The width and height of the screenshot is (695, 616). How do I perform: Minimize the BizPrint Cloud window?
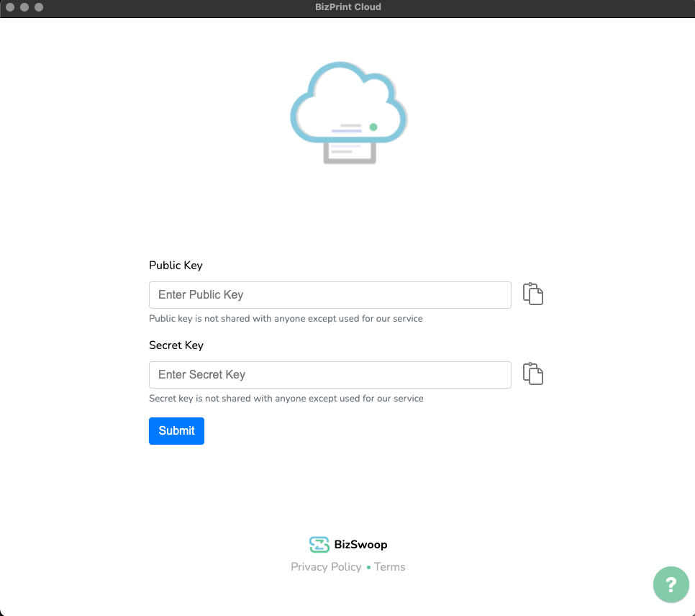pos(24,7)
